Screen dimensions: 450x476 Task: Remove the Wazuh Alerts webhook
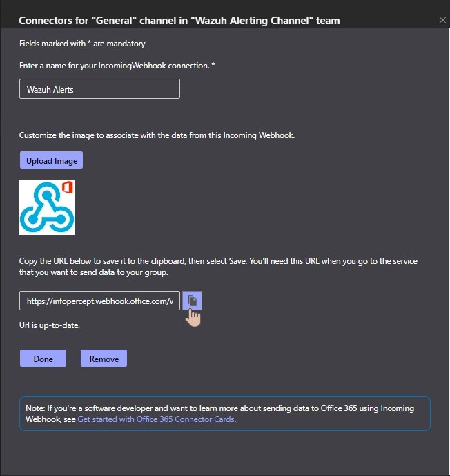(x=104, y=359)
